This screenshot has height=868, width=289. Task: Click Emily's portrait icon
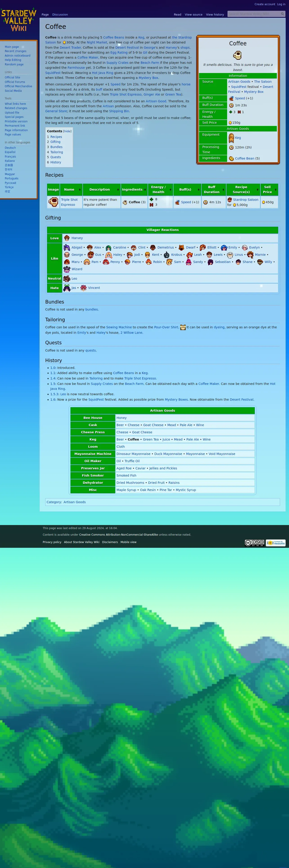(224, 248)
